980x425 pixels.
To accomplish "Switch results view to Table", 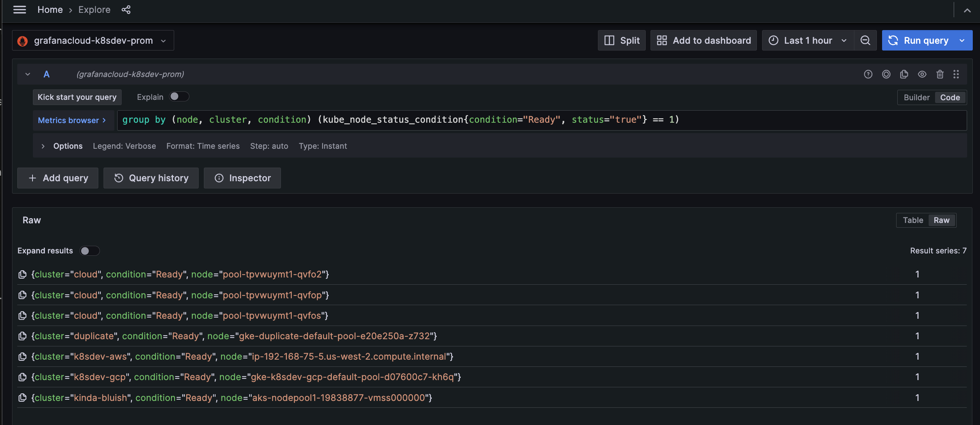I will coord(913,220).
